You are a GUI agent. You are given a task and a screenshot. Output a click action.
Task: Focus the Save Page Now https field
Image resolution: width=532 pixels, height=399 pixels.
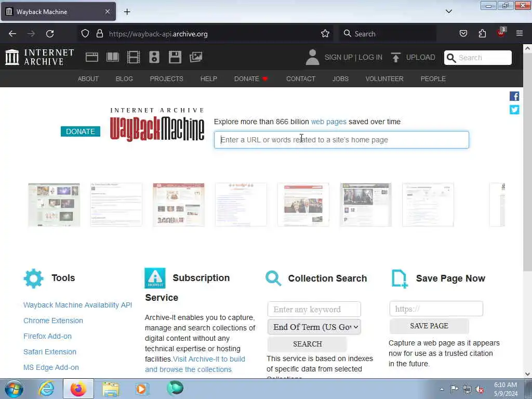coord(436,309)
